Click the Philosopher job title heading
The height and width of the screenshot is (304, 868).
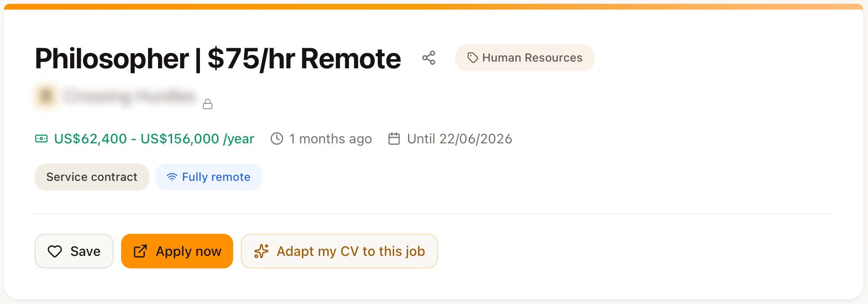218,59
